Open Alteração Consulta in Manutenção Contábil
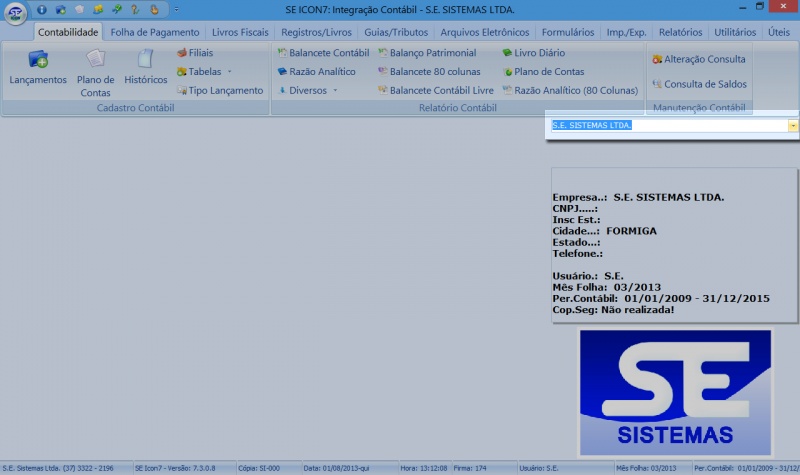This screenshot has width=800, height=475. 698,59
